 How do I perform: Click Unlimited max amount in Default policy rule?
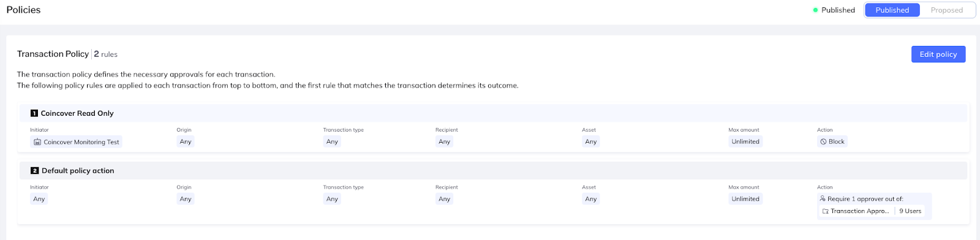click(745, 200)
